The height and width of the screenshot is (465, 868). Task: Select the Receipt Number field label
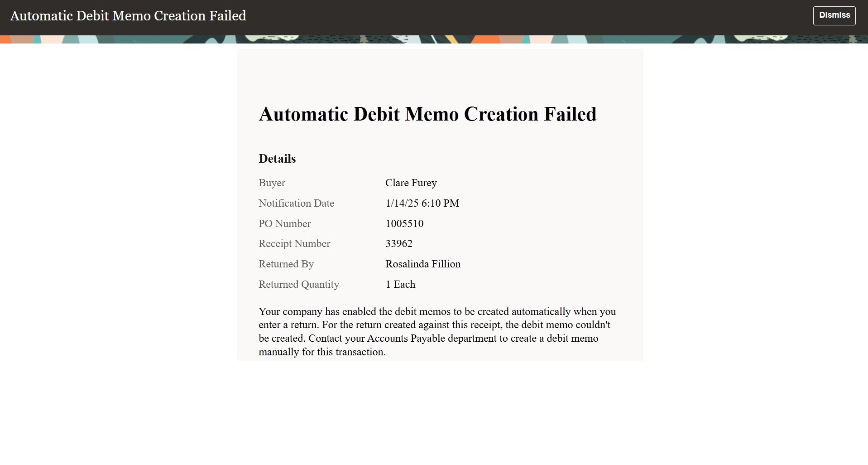click(294, 243)
